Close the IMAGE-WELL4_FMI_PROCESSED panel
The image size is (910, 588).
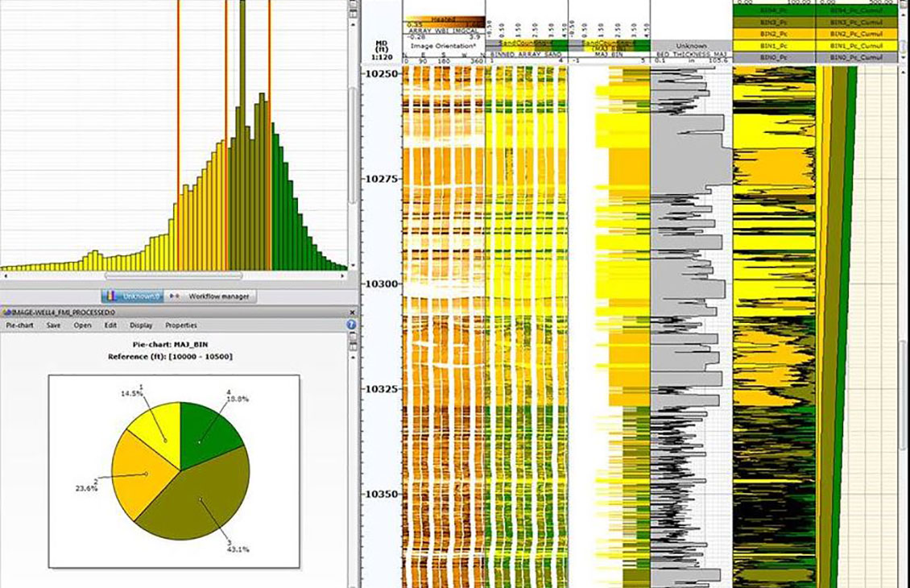point(352,312)
